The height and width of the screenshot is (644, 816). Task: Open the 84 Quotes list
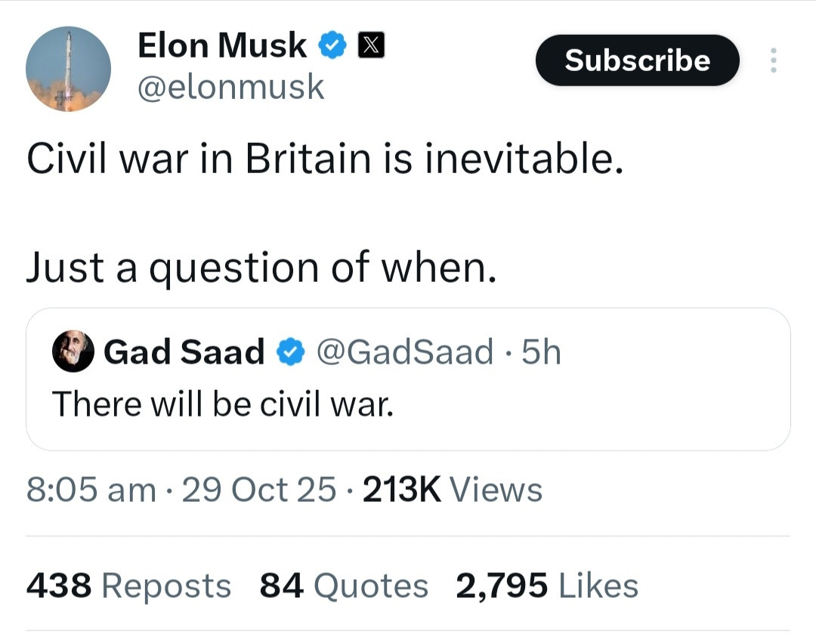(x=344, y=587)
